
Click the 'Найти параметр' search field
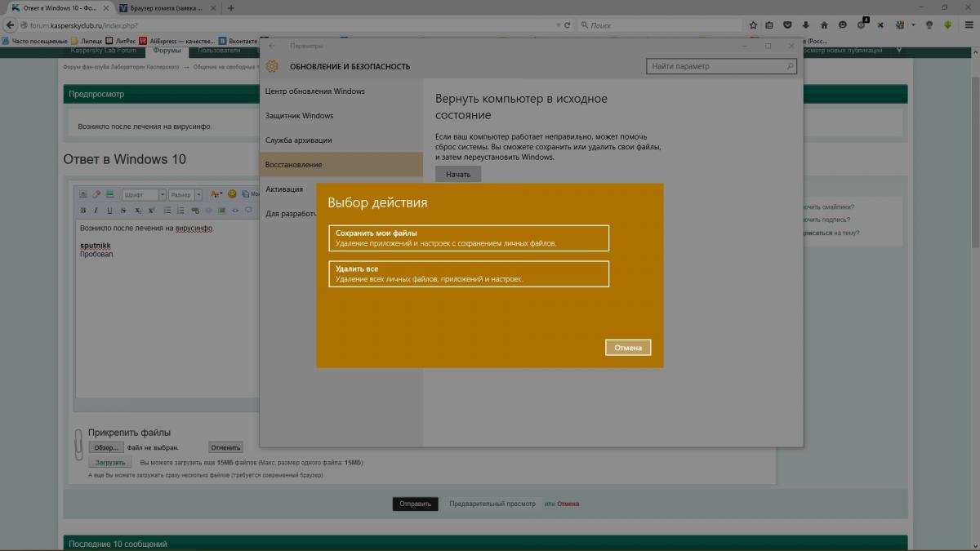721,66
